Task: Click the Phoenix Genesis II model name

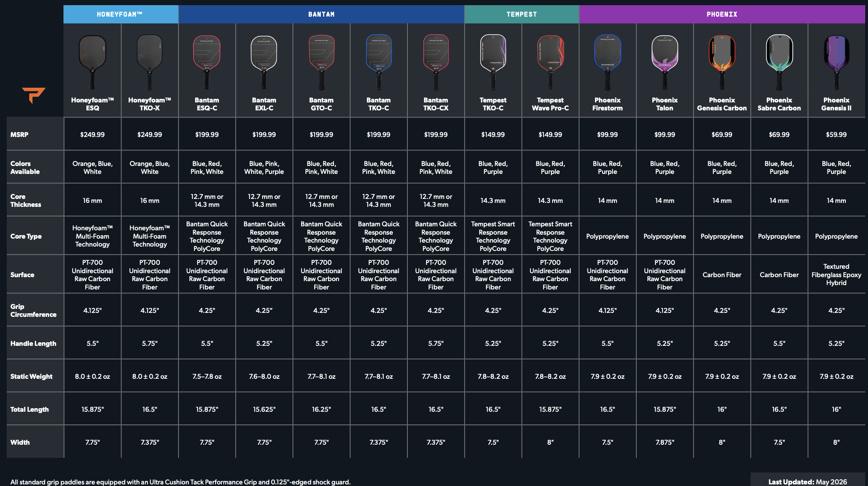Action: click(836, 104)
